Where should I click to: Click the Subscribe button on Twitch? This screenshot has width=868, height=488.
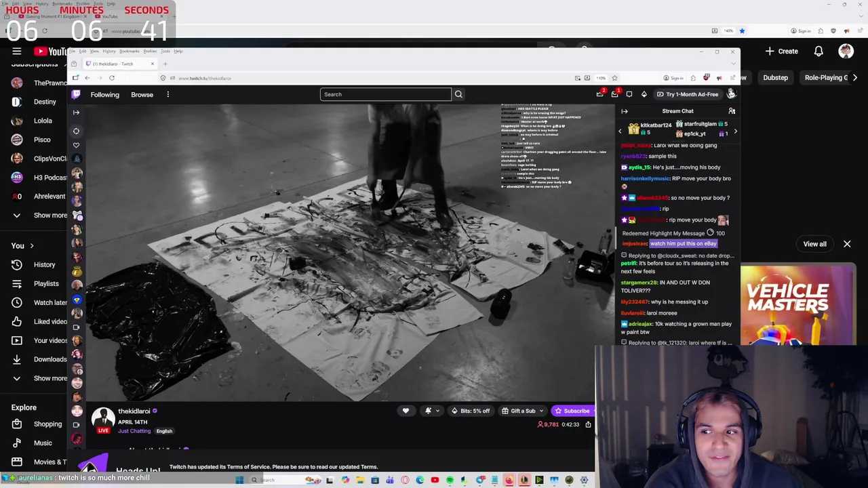click(x=572, y=411)
